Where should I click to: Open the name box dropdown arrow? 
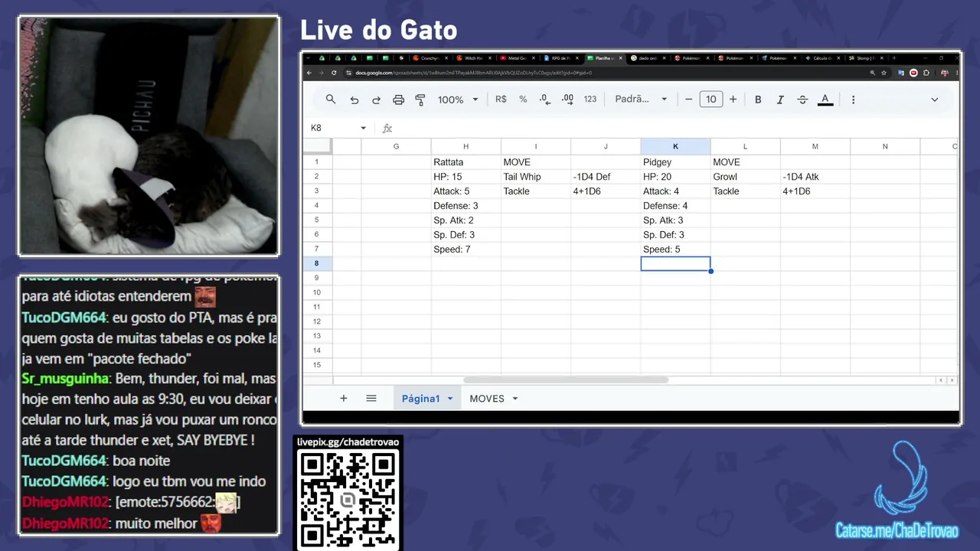click(x=363, y=128)
